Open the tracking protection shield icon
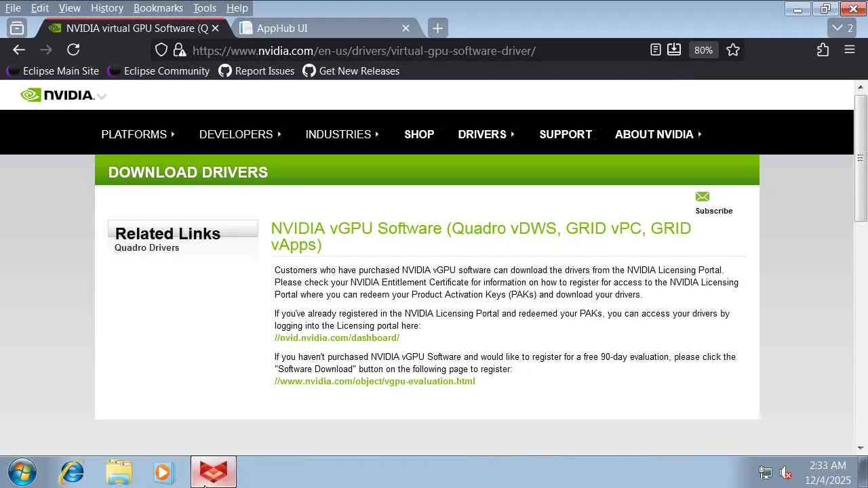Viewport: 868px width, 488px height. [161, 50]
